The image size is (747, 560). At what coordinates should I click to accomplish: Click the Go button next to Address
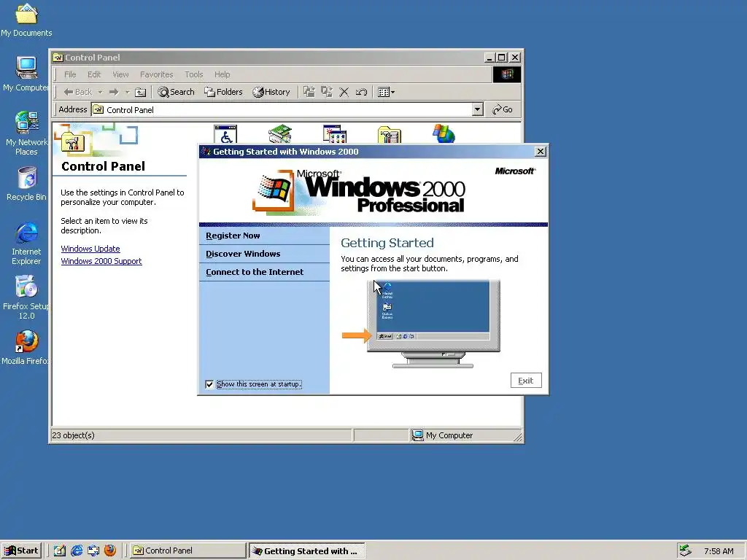pos(503,109)
